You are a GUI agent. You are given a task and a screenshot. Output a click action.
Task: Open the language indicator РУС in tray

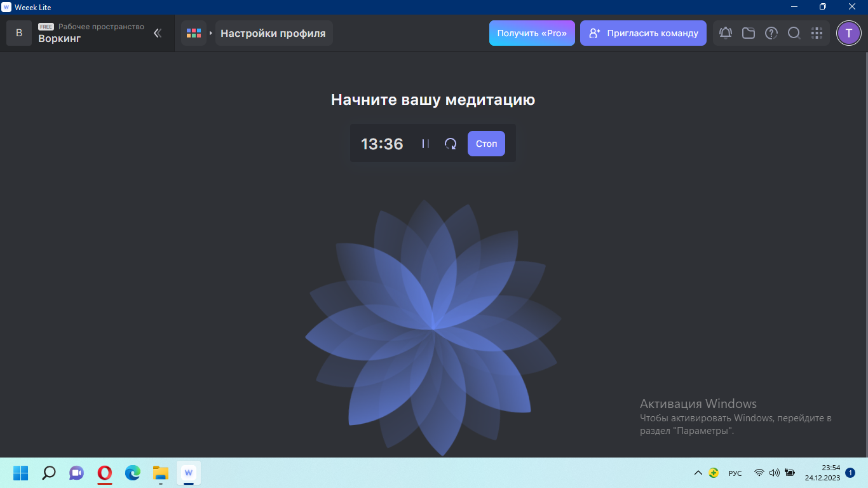tap(735, 473)
